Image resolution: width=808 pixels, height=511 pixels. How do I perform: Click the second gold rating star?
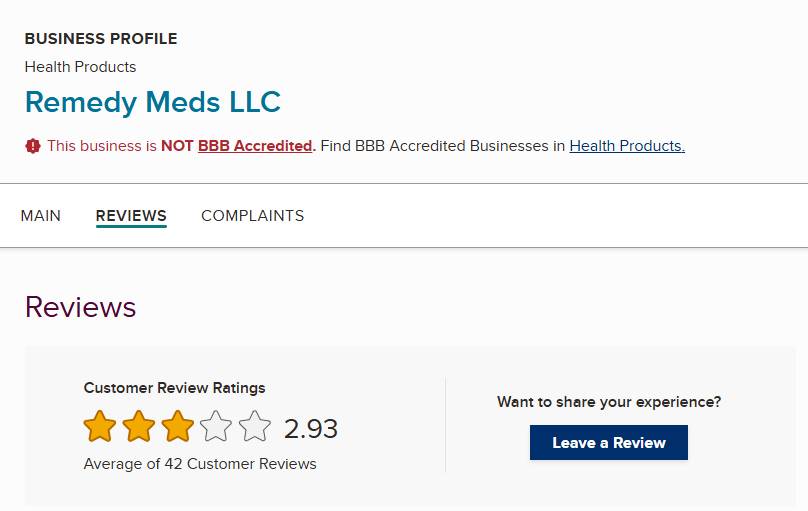[x=139, y=427]
